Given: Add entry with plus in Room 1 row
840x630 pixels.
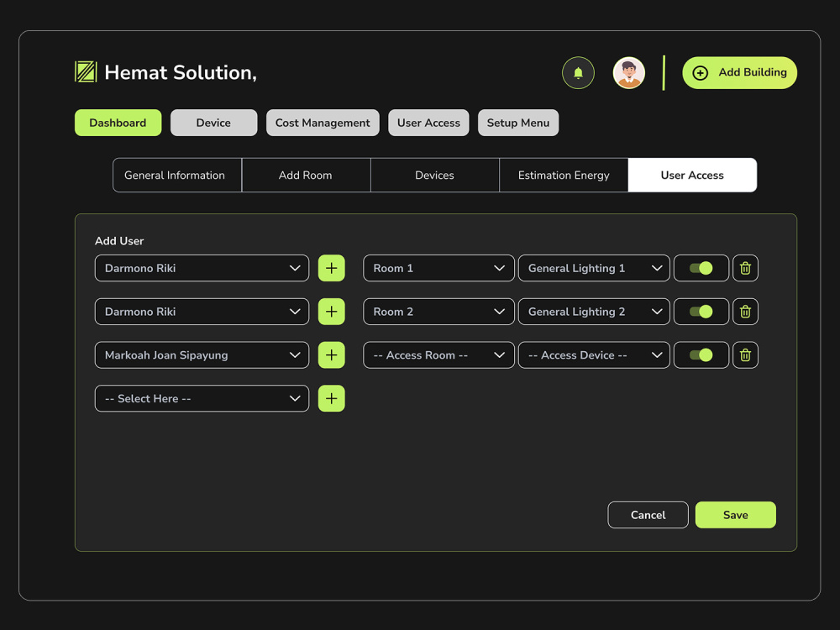Looking at the screenshot, I should (332, 268).
